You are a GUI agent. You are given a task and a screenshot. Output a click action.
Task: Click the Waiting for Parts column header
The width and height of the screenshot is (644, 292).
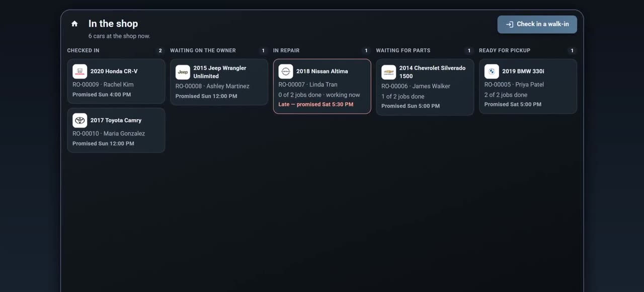coord(403,50)
